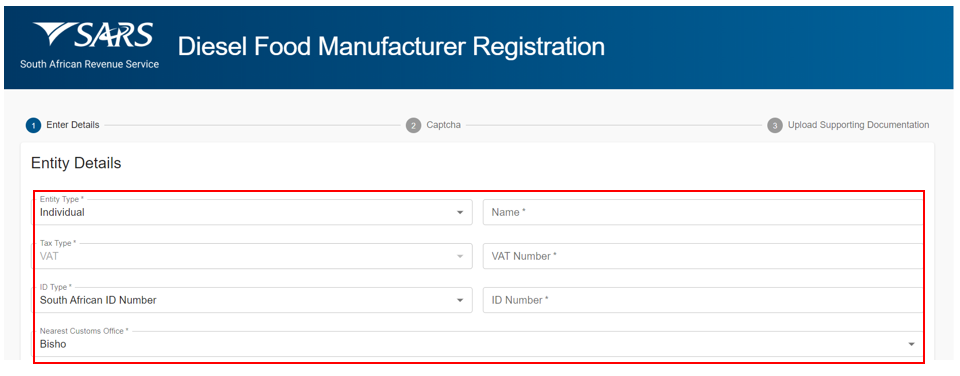Viewport: 960px width, 376px height.
Task: Go to Upload Supporting Documentation step
Action: pos(858,125)
